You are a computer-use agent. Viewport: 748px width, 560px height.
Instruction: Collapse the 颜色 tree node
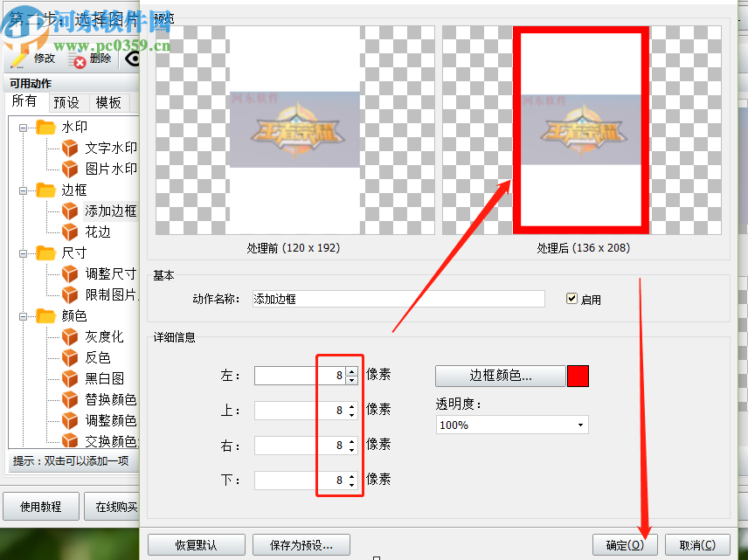23,317
